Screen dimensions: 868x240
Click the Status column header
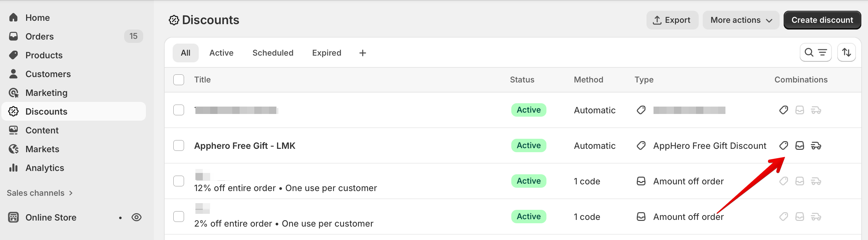pos(522,80)
